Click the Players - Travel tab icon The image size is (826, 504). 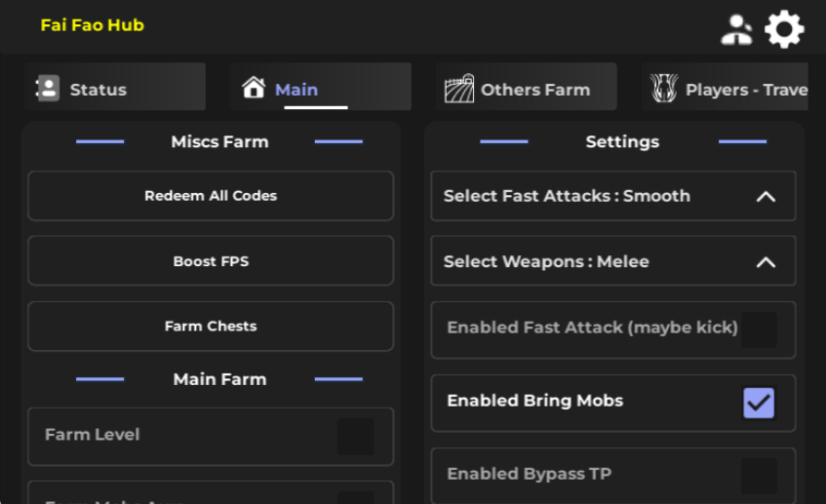pos(664,88)
